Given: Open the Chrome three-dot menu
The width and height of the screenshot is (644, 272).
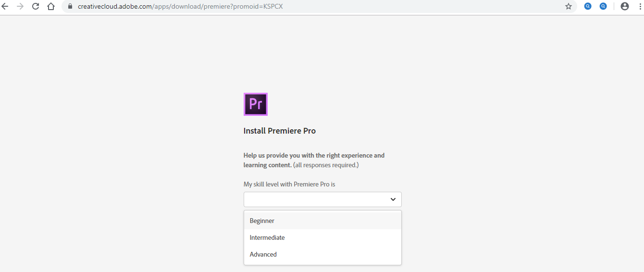Looking at the screenshot, I should coord(640,7).
